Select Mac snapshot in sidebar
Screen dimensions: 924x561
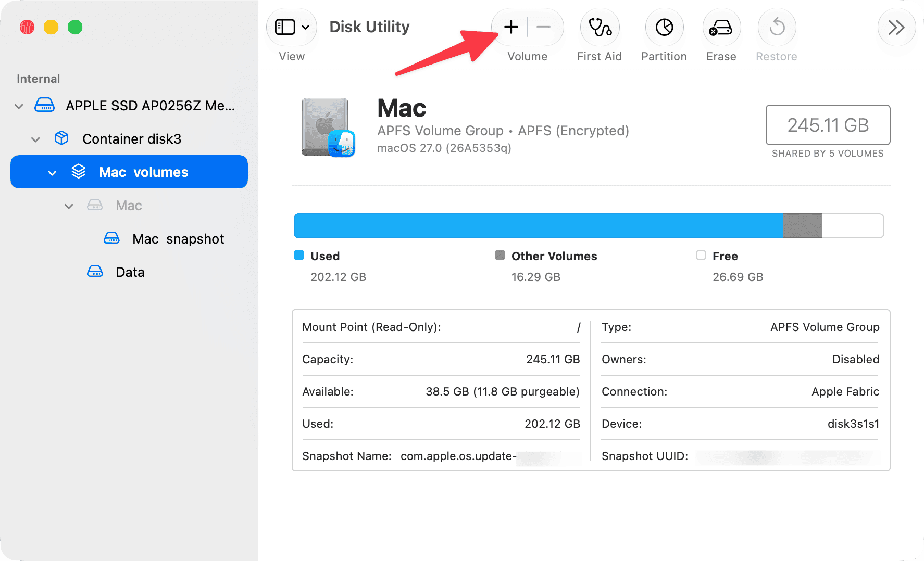(x=178, y=239)
